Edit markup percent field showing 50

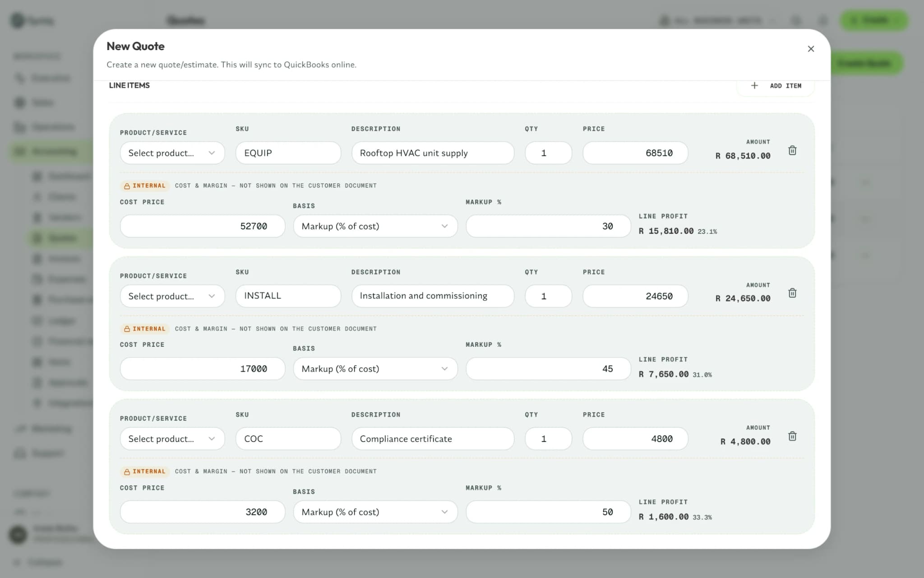coord(548,512)
